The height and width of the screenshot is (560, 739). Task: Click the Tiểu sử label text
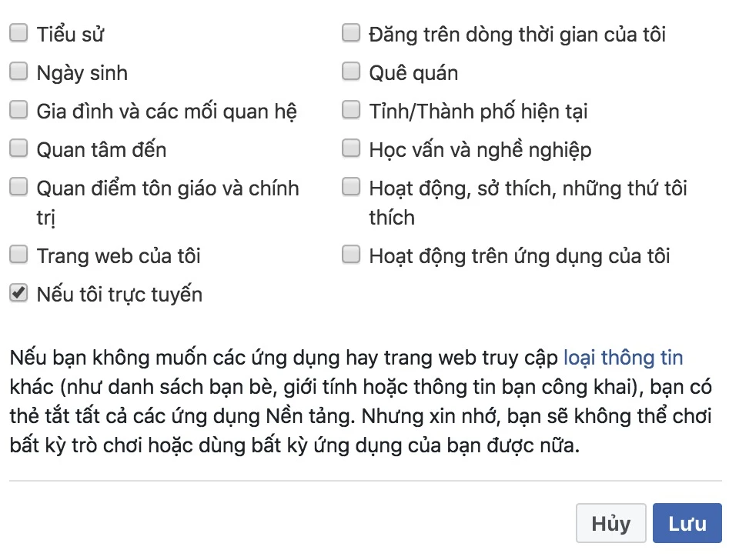70,35
